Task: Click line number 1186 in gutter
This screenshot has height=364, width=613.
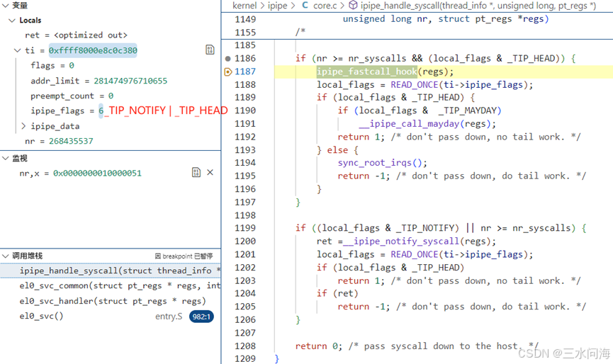Action: click(x=245, y=59)
